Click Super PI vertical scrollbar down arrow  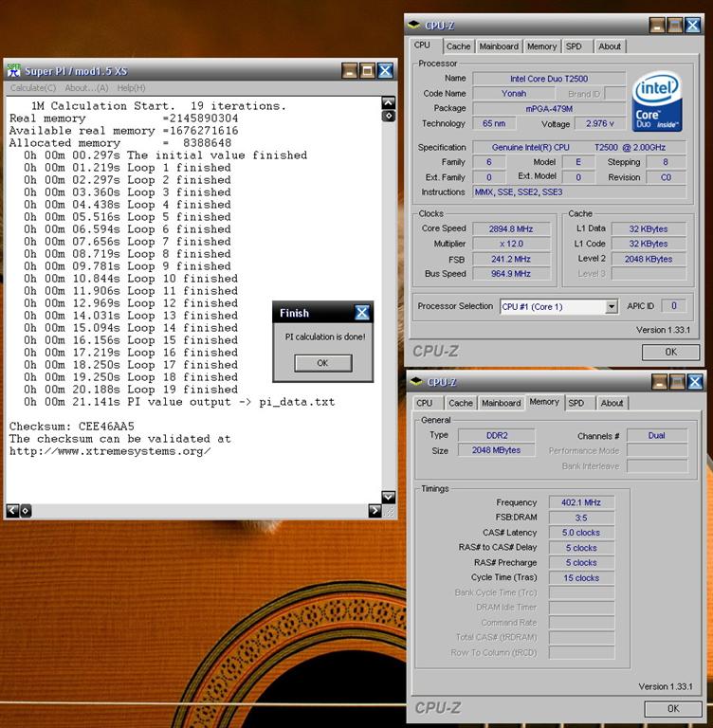[389, 498]
